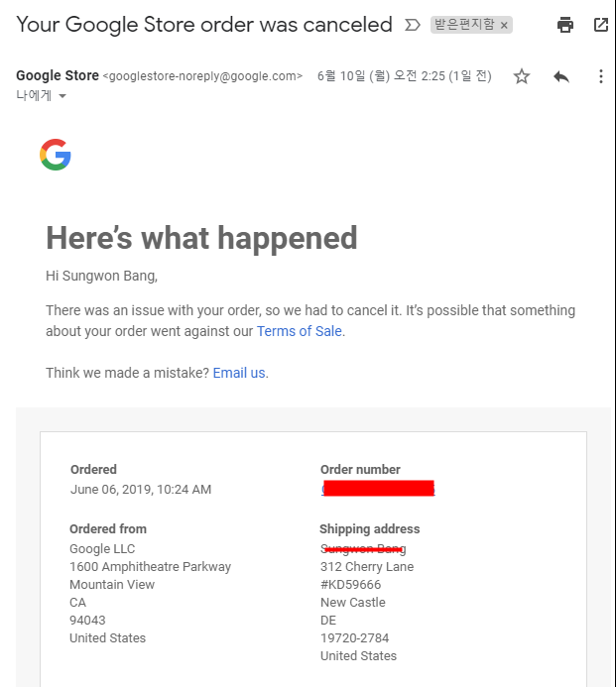Viewport: 616px width, 687px height.
Task: Click the print icon
Action: coord(565,25)
